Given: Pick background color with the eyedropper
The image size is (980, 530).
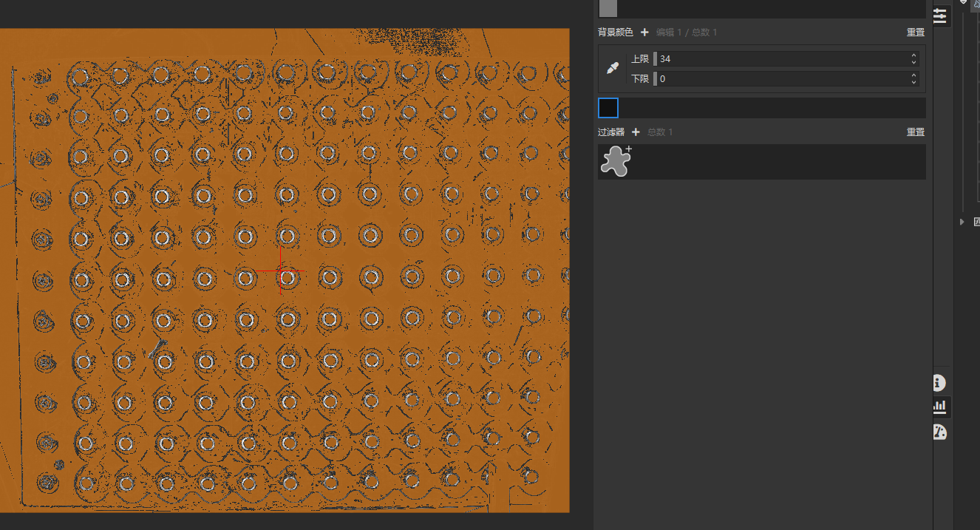Looking at the screenshot, I should 612,69.
